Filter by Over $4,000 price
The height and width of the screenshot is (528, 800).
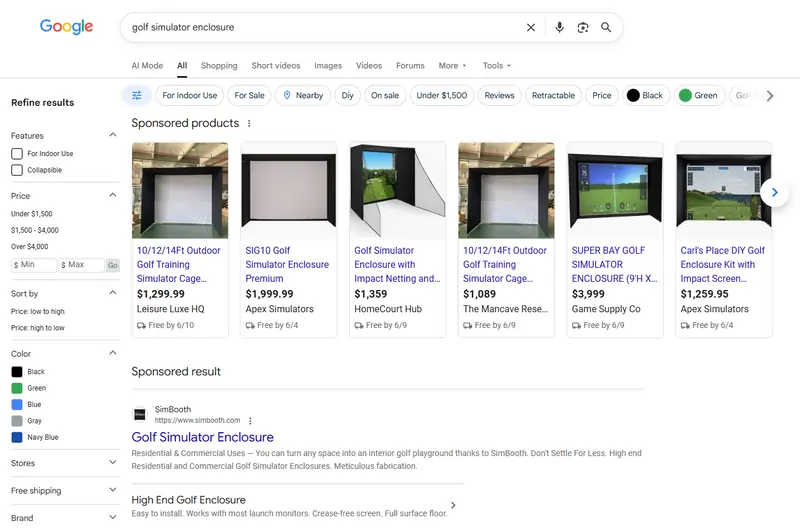point(30,246)
